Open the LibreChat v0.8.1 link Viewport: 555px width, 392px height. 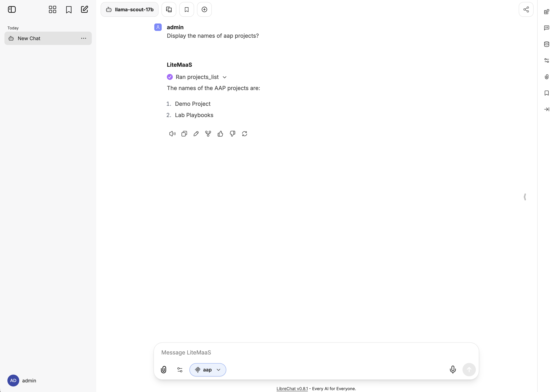(x=292, y=388)
